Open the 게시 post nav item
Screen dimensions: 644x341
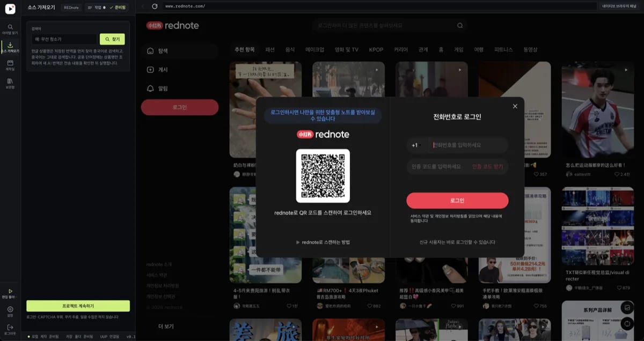click(179, 70)
